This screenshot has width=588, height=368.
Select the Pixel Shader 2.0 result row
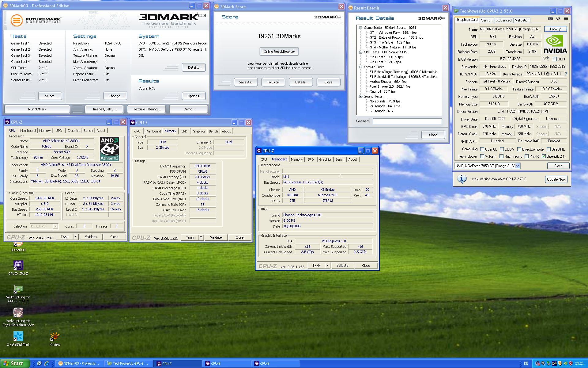390,86
